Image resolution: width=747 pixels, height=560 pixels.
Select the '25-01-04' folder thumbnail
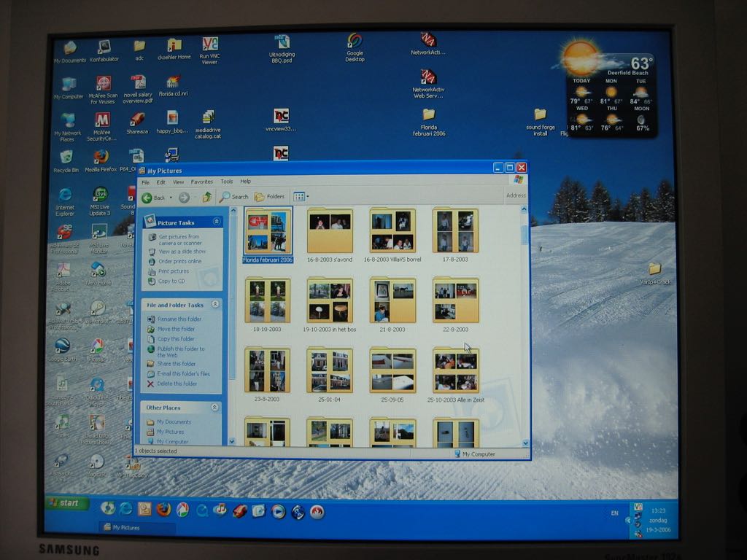330,370
